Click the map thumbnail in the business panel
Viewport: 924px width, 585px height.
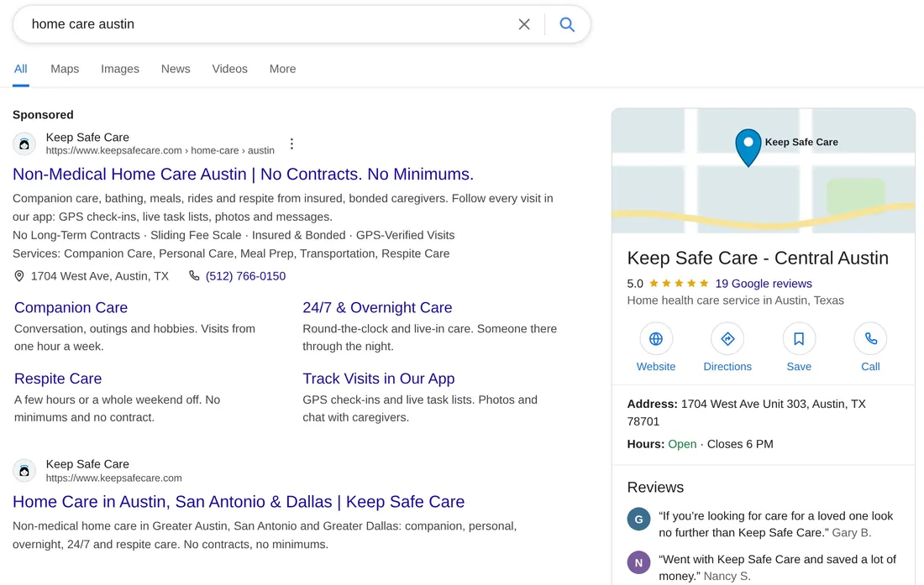[763, 170]
